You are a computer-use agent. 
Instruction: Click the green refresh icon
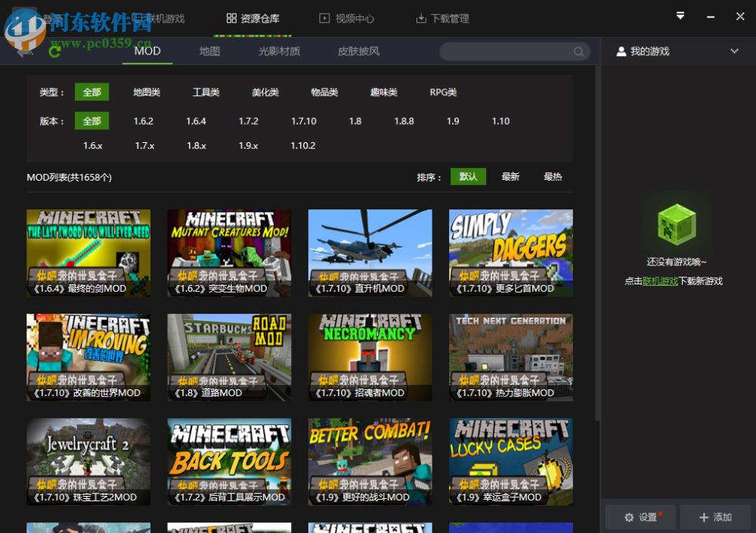click(x=54, y=51)
